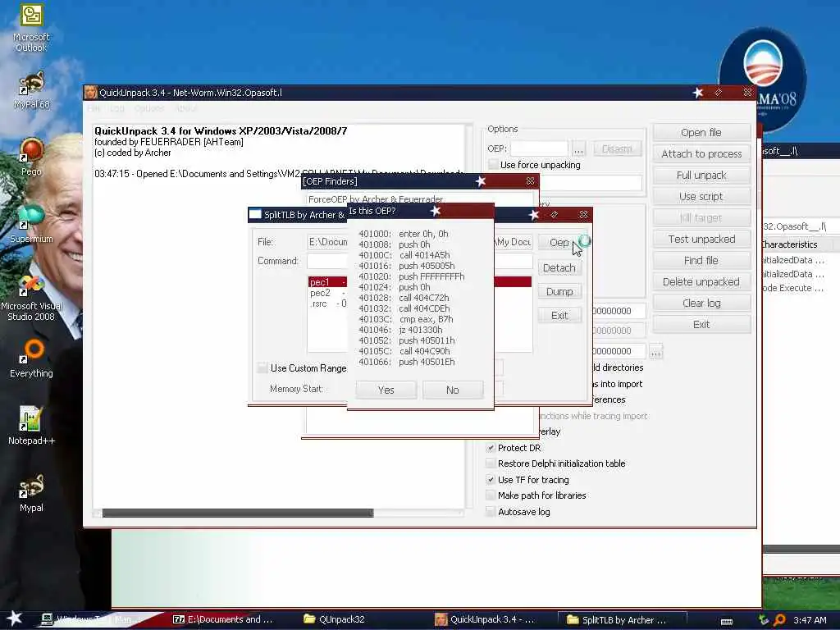Start Full unpack in QuickUnpack

[x=701, y=176]
